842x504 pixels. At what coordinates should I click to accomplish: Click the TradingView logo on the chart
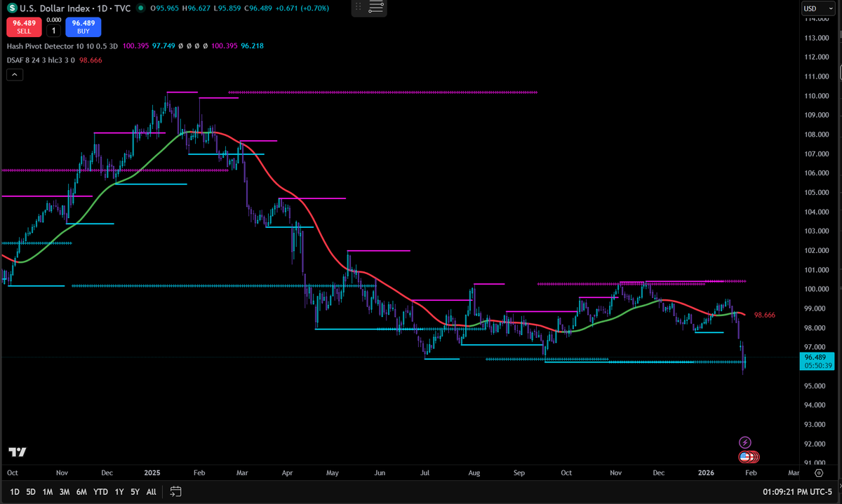(x=18, y=452)
